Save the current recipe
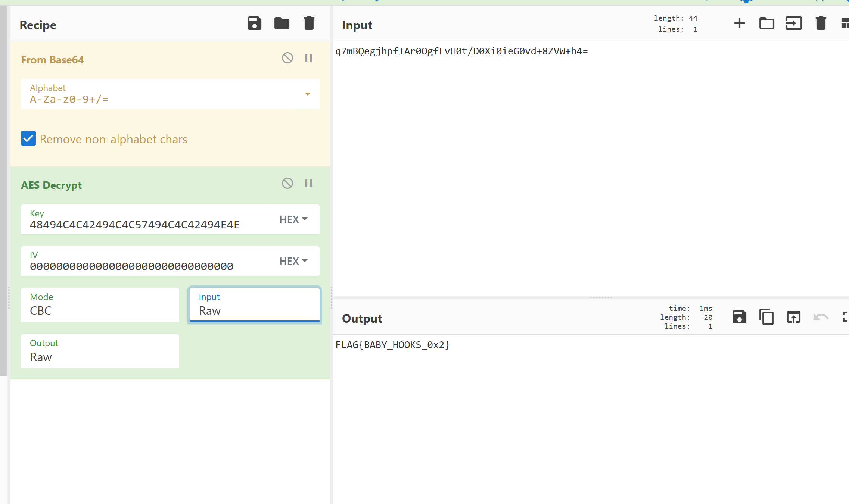 pyautogui.click(x=254, y=24)
